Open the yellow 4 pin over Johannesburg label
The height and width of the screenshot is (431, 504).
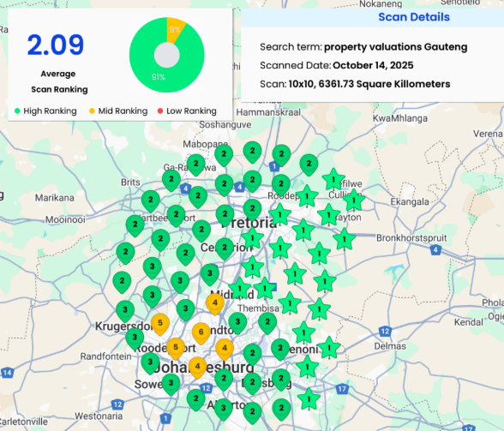[197, 368]
